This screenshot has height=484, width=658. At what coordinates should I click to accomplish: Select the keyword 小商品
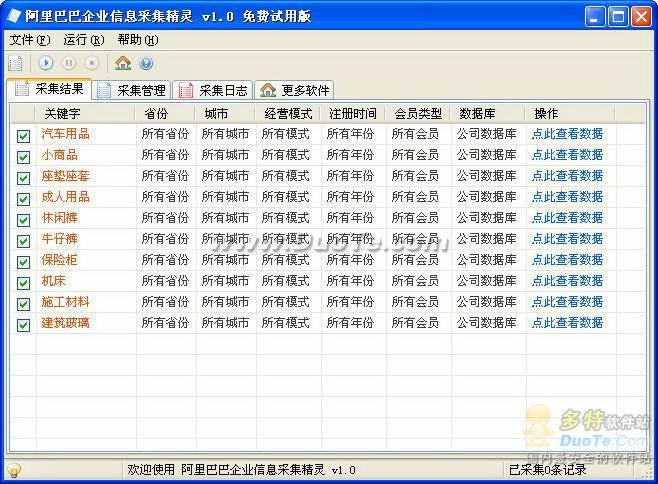[60, 155]
